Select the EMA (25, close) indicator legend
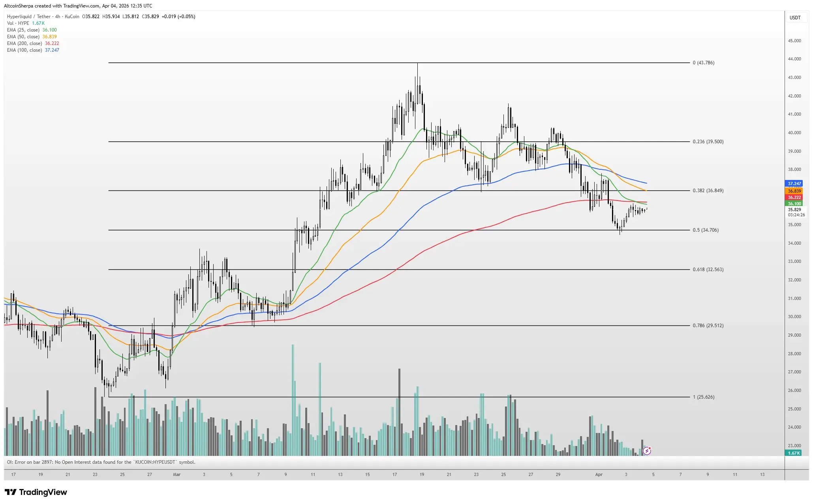 pos(23,30)
